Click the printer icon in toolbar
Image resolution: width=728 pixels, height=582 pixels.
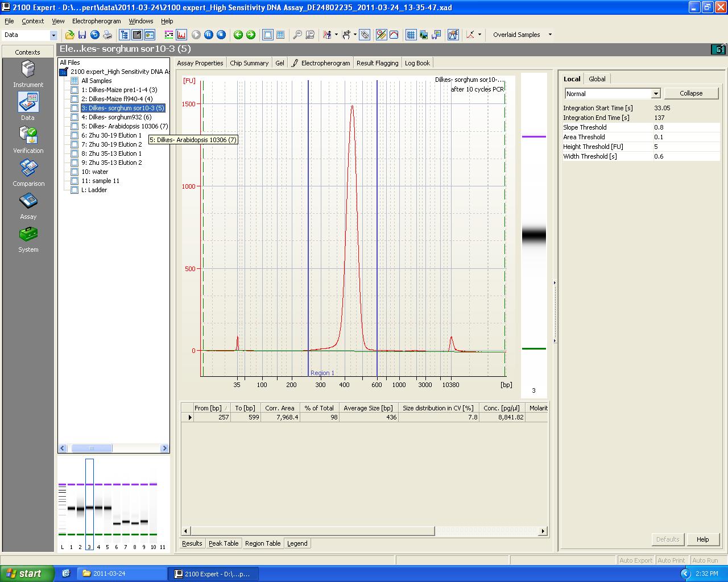[x=107, y=35]
